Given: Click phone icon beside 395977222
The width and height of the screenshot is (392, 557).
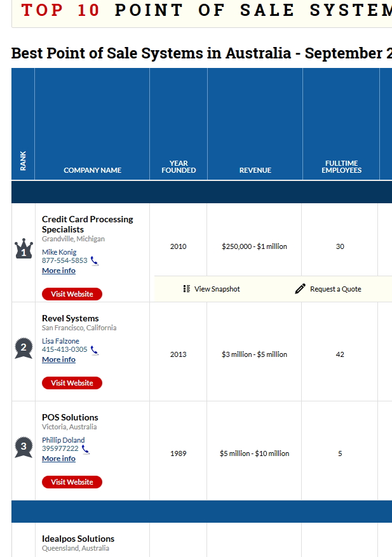Looking at the screenshot, I should pos(86,448).
